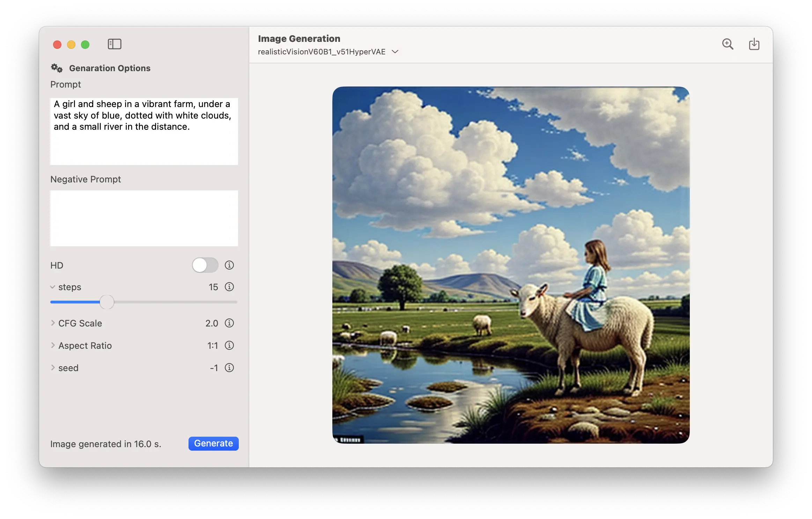Click the info icon beside CFG Scale
Viewport: 812px width, 519px height.
(x=229, y=323)
